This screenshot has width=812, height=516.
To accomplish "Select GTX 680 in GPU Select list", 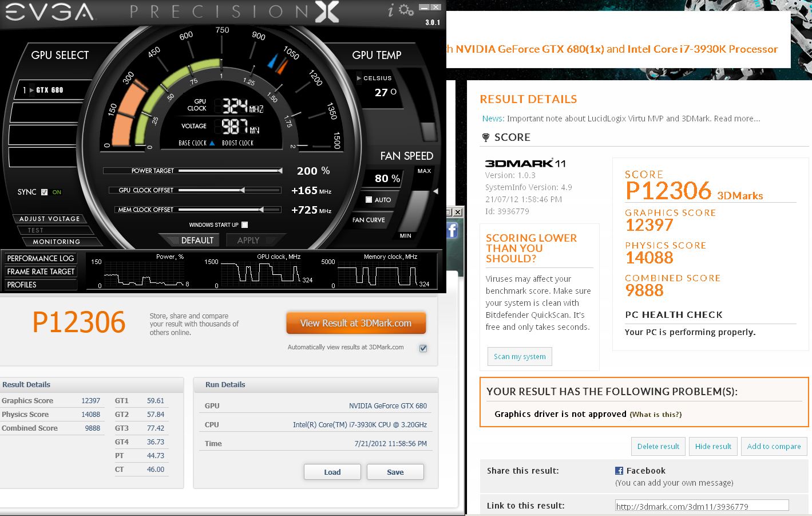I will pyautogui.click(x=49, y=90).
